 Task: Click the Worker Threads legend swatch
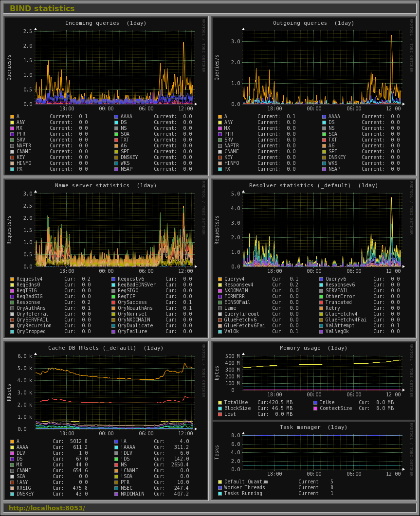pos(219,488)
